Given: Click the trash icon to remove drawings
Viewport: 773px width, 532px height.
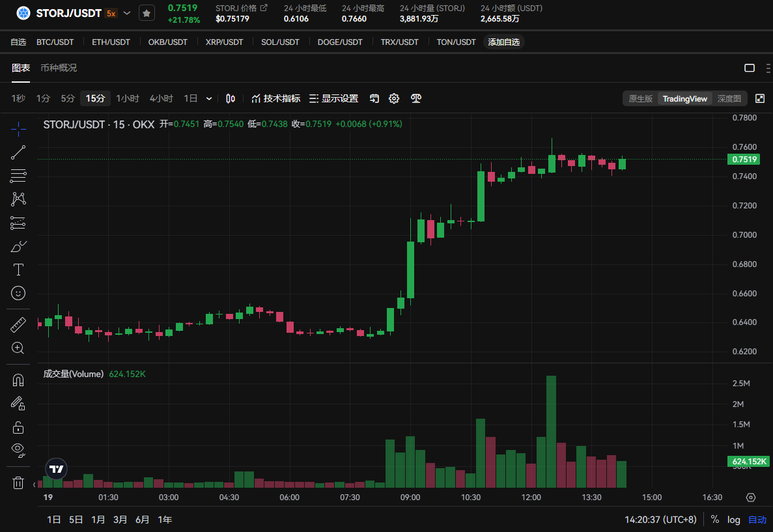Looking at the screenshot, I should (18, 483).
